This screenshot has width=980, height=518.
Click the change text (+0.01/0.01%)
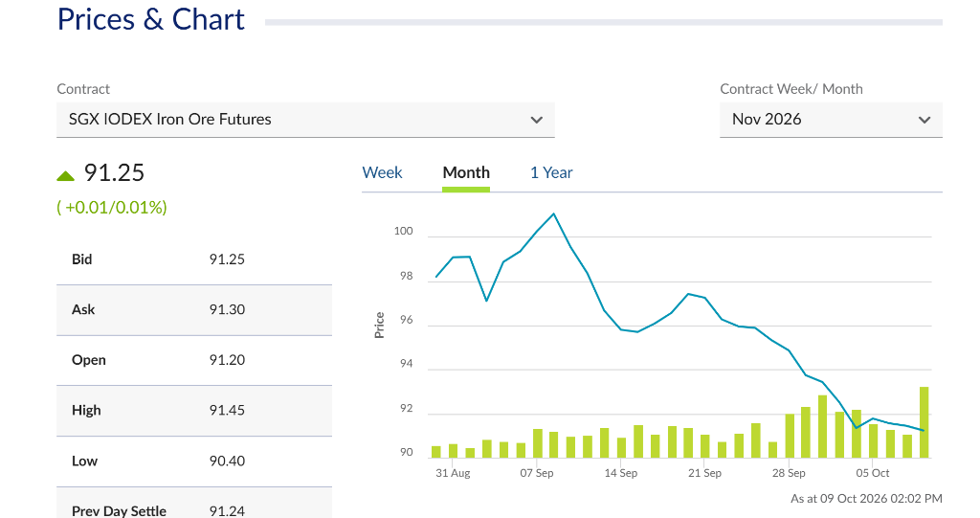click(x=112, y=207)
